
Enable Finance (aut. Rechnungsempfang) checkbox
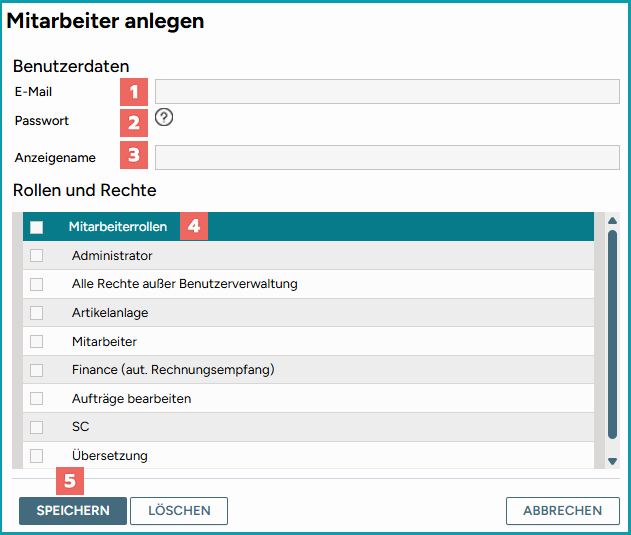tap(36, 370)
